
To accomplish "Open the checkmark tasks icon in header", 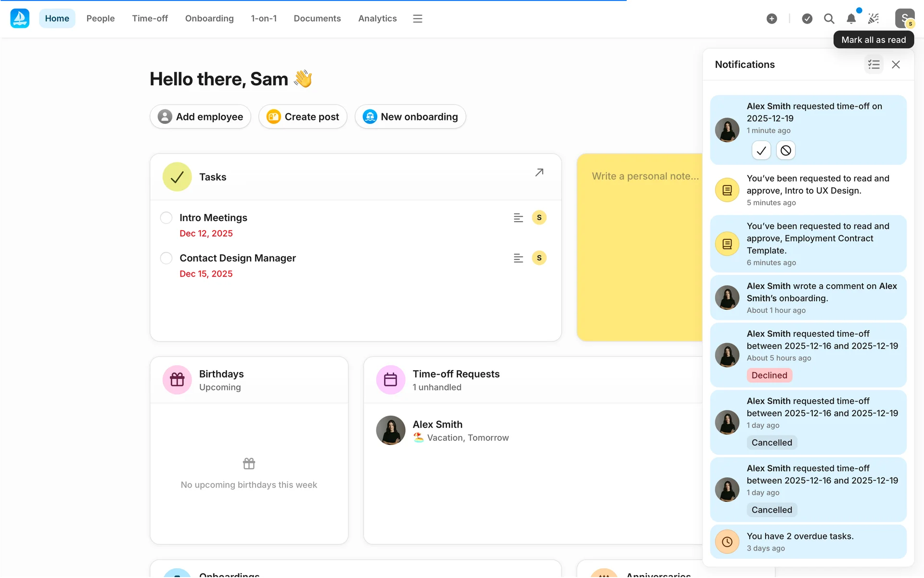I will (x=807, y=19).
